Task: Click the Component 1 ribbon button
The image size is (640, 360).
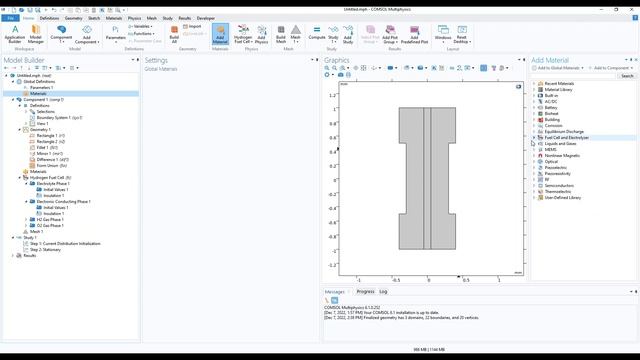Action: pos(61,34)
